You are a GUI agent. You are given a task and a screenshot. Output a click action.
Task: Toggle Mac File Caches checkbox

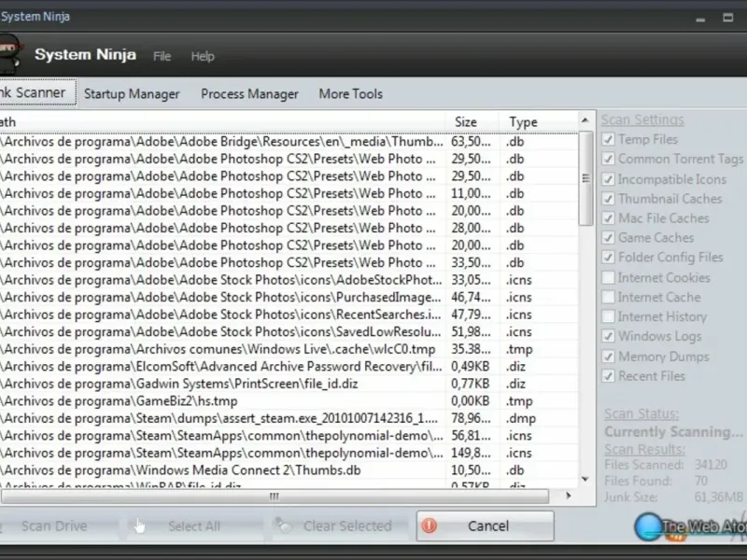[608, 218]
